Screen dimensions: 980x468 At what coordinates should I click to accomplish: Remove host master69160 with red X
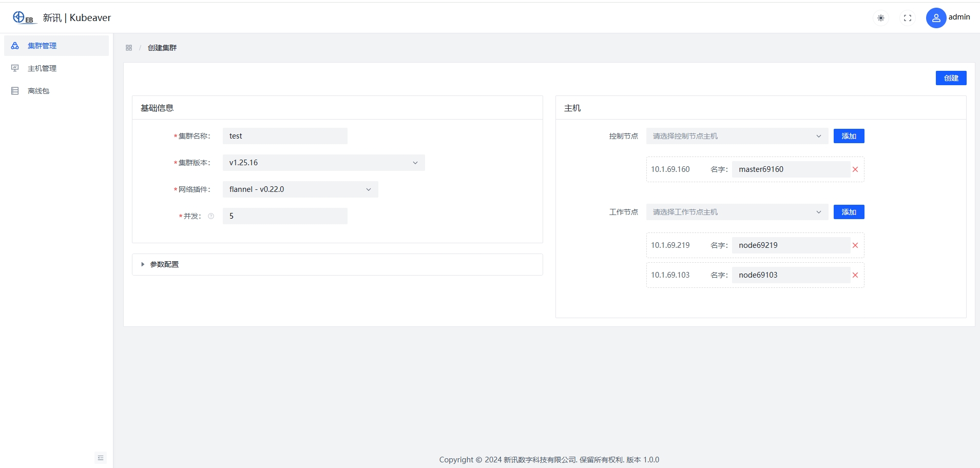pos(855,169)
